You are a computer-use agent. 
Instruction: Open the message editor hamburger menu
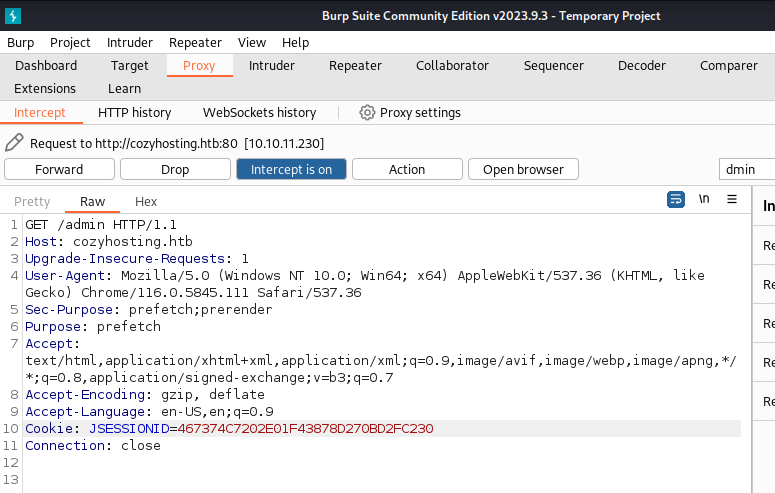pos(732,199)
